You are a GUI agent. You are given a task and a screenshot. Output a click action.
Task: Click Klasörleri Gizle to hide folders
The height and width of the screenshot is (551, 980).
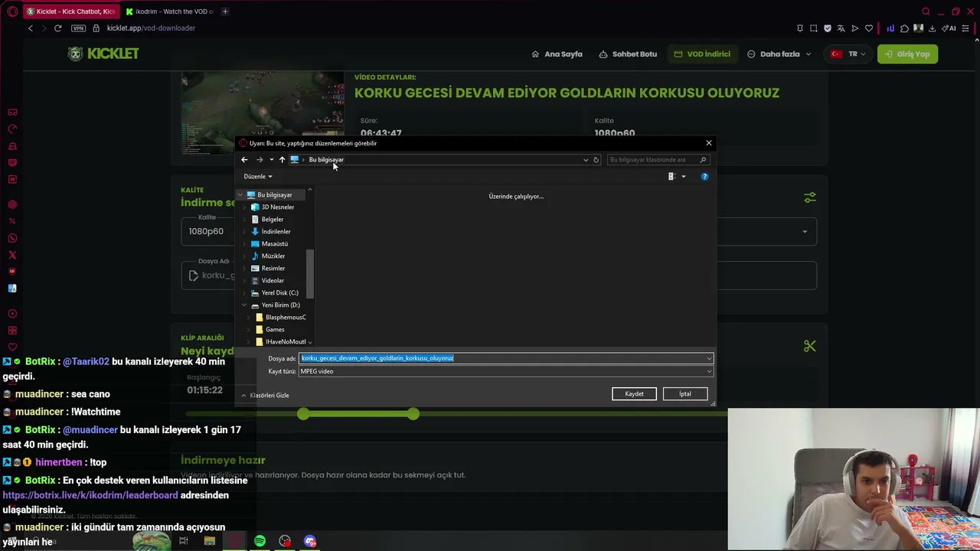(265, 396)
